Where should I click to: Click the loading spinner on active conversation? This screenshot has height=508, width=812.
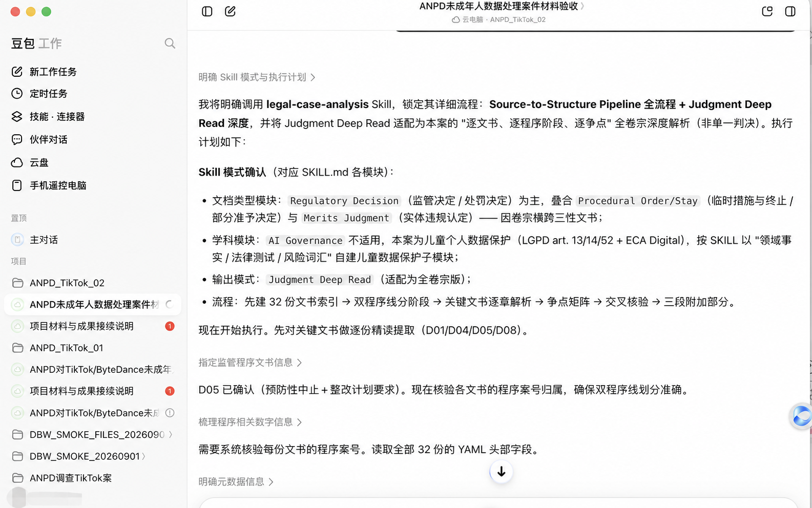coord(170,304)
